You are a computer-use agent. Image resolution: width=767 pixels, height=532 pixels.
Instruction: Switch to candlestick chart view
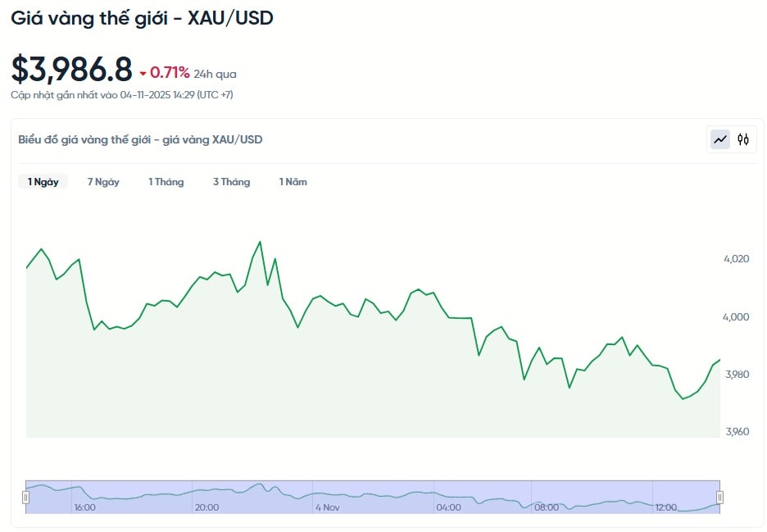(x=743, y=139)
